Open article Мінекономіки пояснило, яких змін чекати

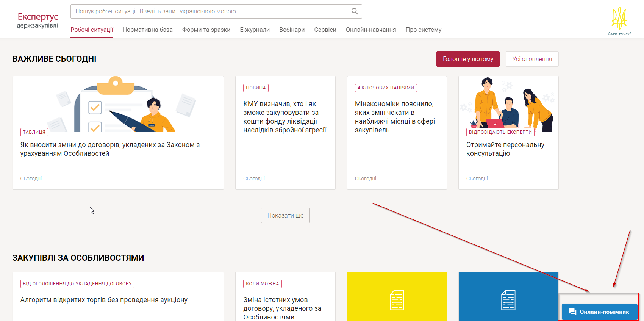395,117
